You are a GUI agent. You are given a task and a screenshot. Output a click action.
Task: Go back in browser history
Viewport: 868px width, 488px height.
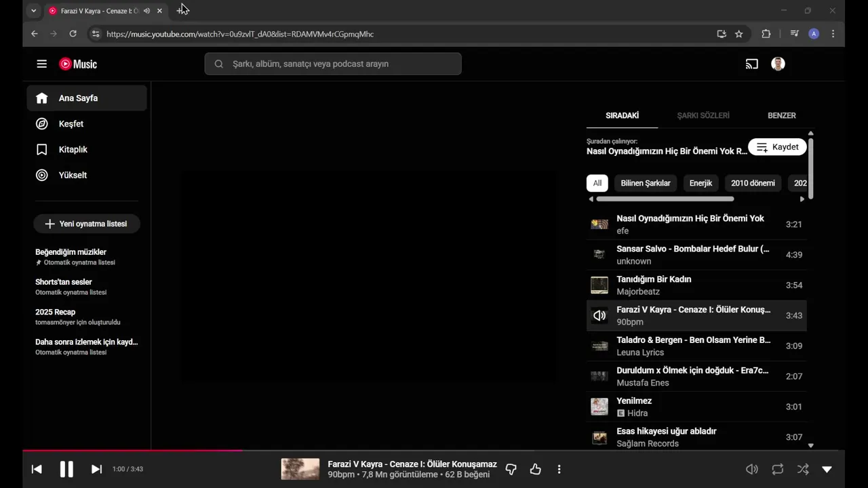click(35, 34)
